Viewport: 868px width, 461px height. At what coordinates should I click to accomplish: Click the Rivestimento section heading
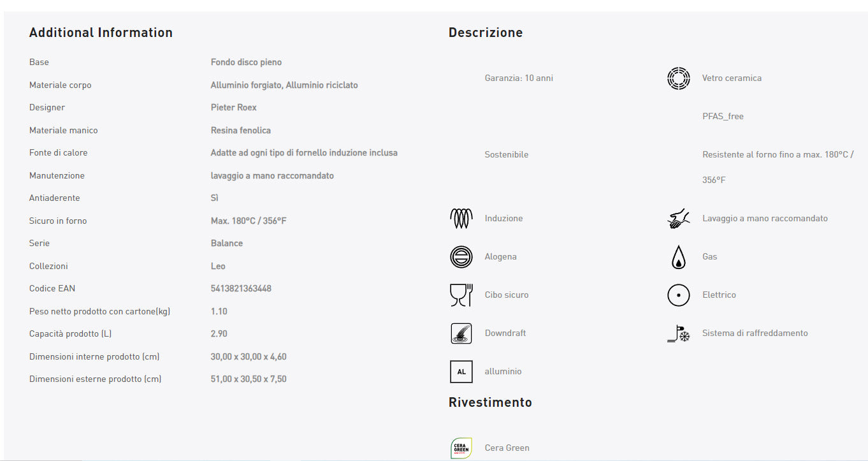489,402
